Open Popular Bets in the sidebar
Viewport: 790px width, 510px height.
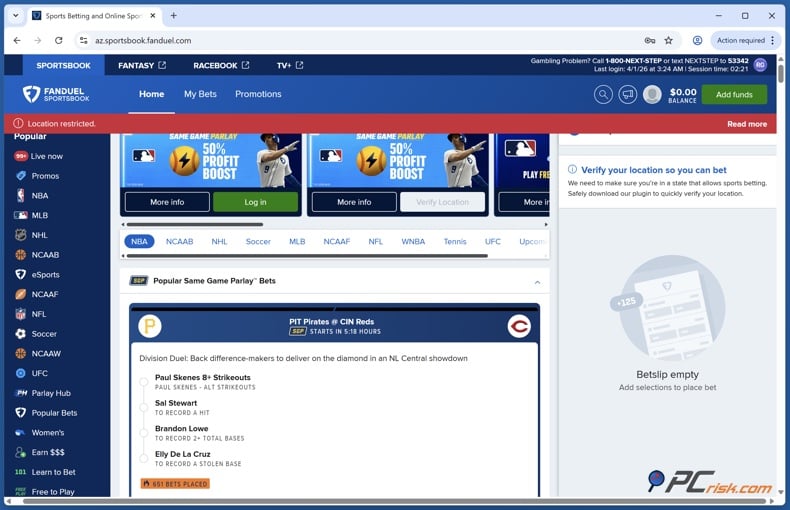[46, 413]
